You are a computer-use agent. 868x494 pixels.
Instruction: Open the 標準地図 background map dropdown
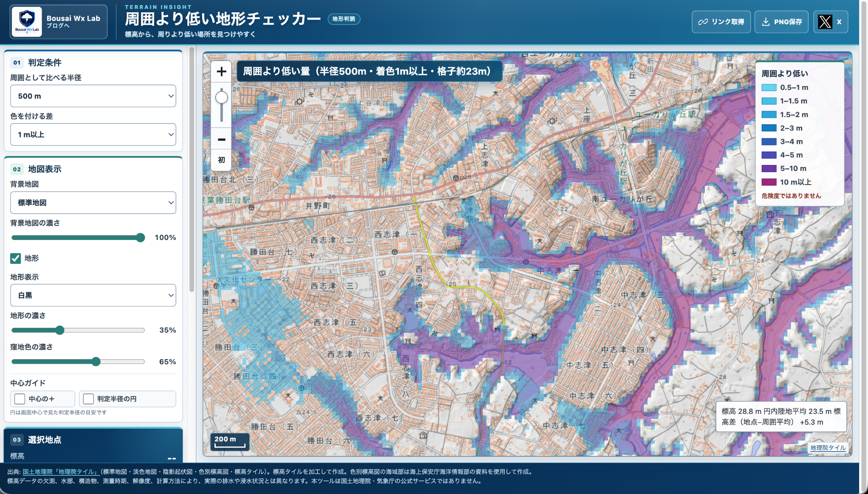[93, 203]
